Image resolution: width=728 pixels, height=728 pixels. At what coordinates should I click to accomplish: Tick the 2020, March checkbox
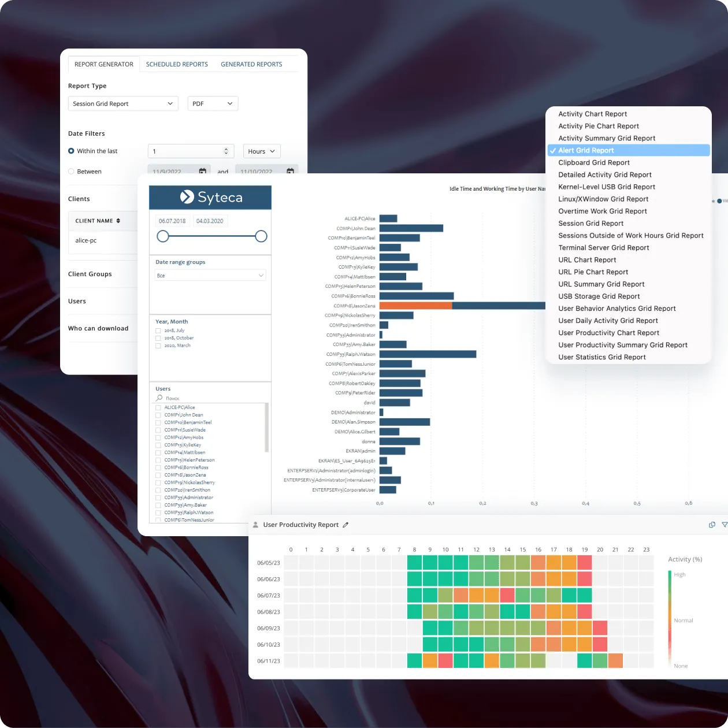click(x=158, y=346)
